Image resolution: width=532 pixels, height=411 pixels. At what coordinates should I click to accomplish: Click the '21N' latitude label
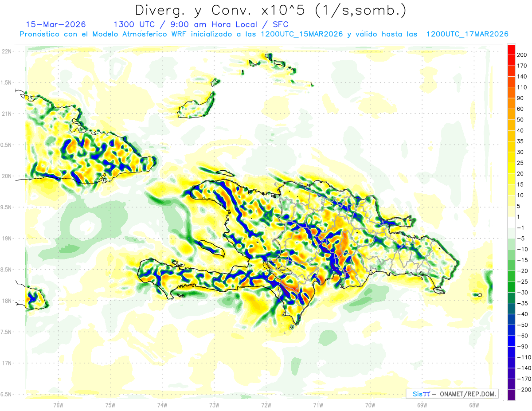point(6,114)
